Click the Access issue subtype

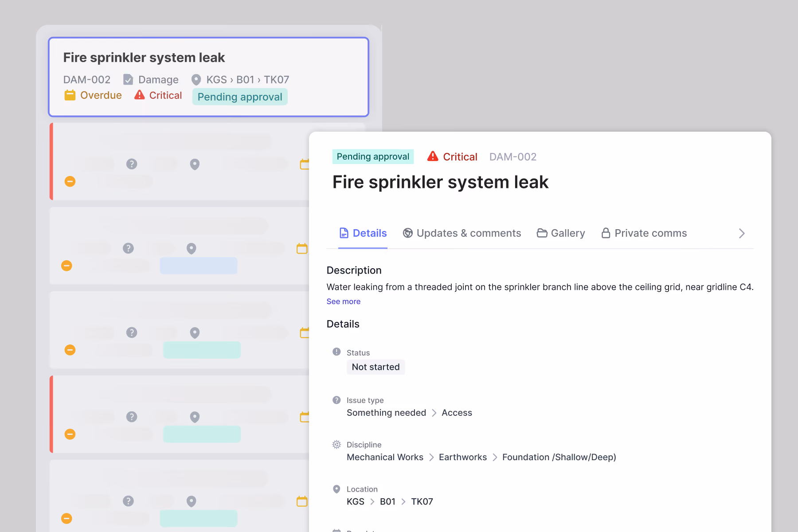point(457,413)
